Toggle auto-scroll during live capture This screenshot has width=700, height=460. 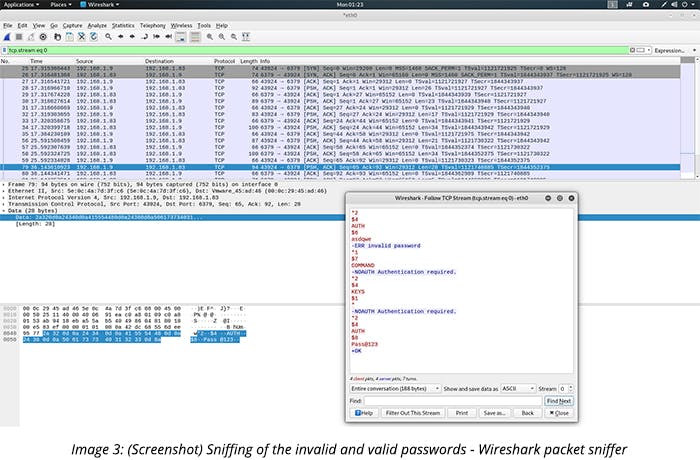pyautogui.click(x=180, y=37)
